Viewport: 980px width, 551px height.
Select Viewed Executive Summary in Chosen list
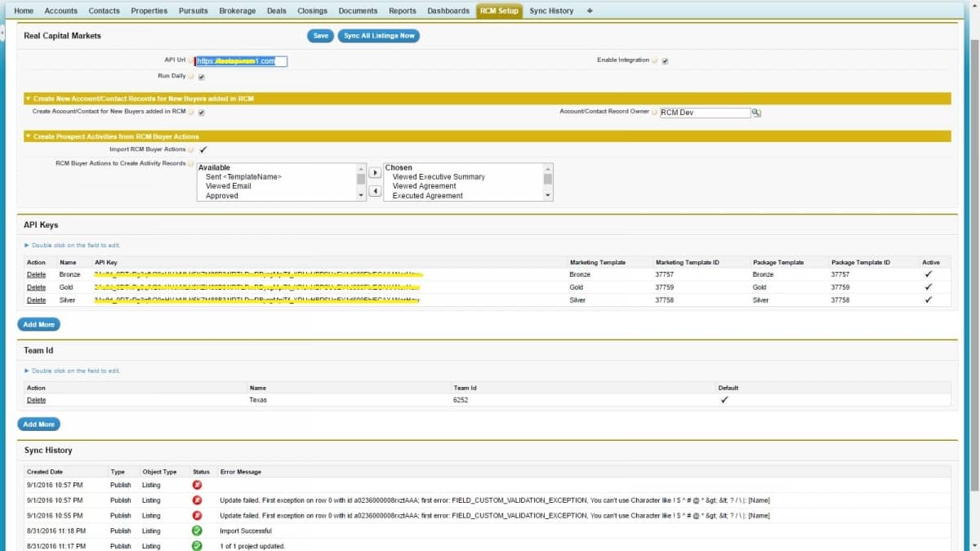pyautogui.click(x=439, y=176)
